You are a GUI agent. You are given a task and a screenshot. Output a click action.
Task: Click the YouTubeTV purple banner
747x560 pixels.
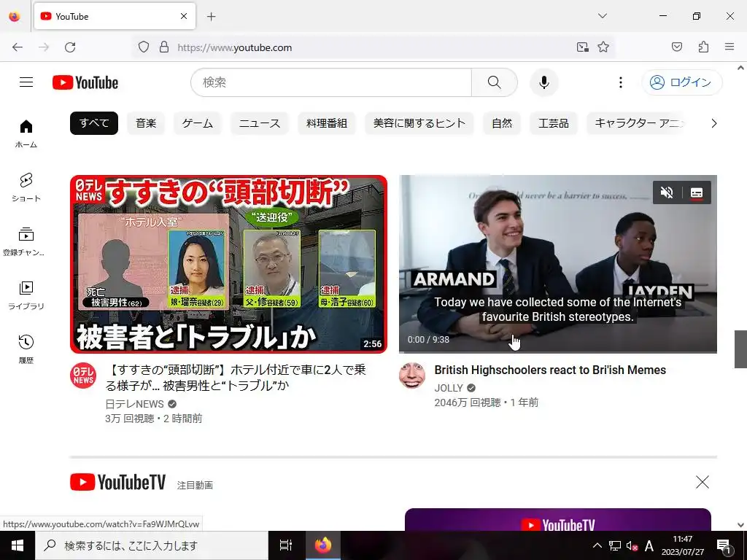point(558,519)
